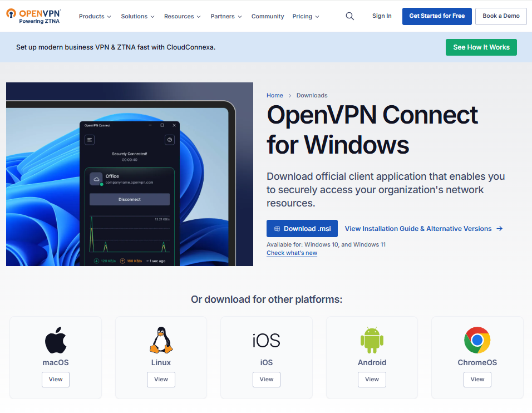Click the Book a Demo button
532x413 pixels.
click(501, 16)
